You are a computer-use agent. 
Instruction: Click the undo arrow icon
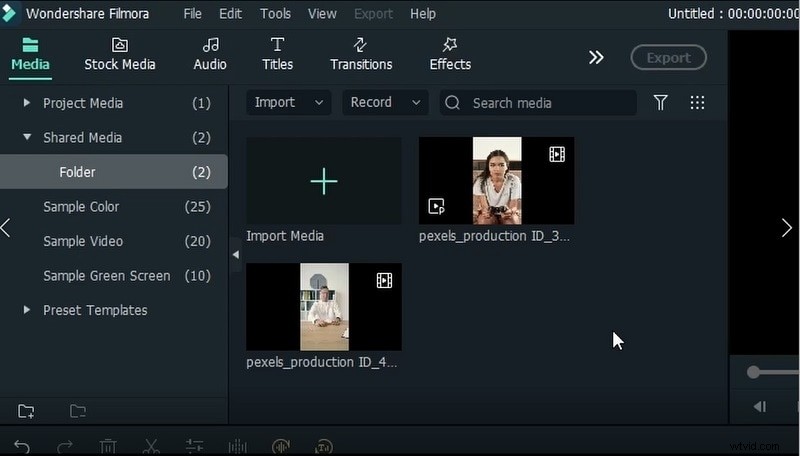click(22, 447)
